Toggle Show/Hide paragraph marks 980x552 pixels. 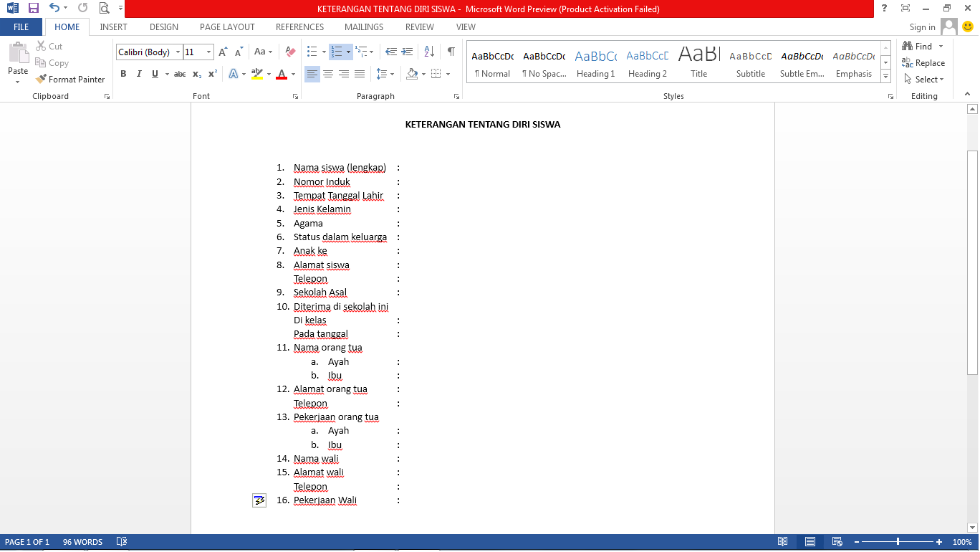(451, 52)
